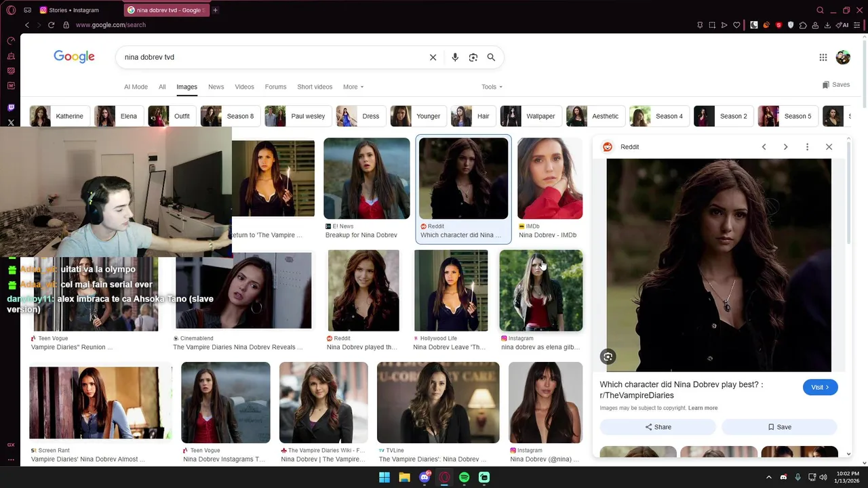Filter images by Season 8 chip
The image size is (868, 488).
tap(229, 116)
